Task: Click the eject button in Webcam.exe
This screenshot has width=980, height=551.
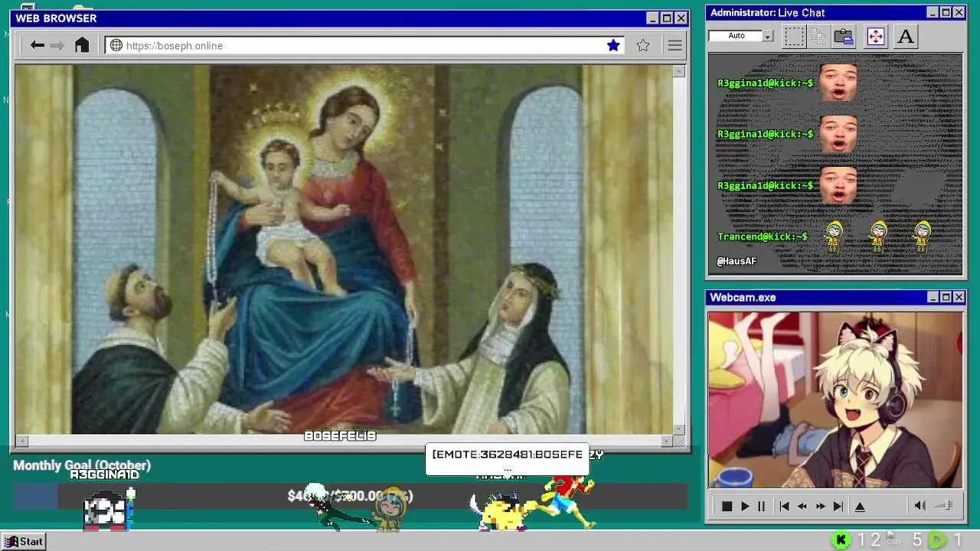Action: [860, 506]
